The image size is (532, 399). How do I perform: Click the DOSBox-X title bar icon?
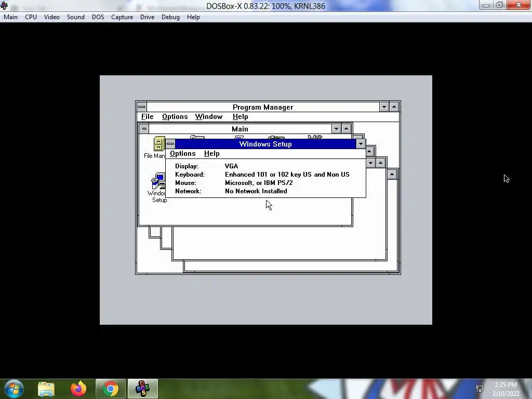4,5
